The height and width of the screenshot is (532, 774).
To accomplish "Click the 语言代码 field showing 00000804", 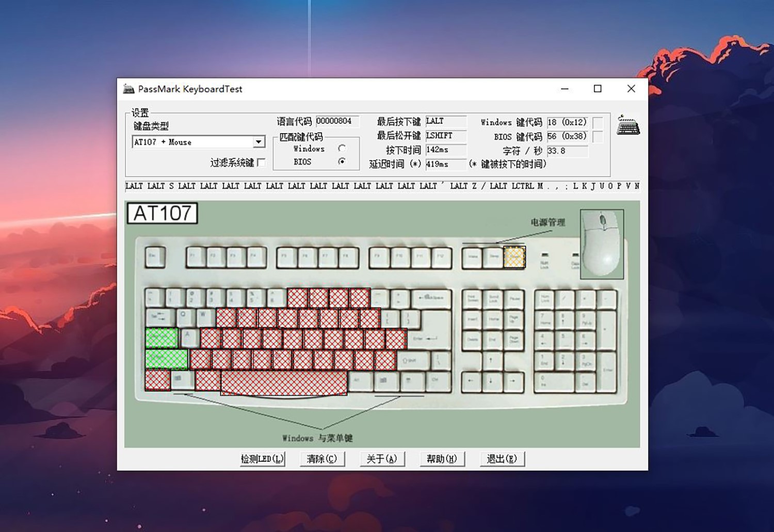I will pos(337,121).
